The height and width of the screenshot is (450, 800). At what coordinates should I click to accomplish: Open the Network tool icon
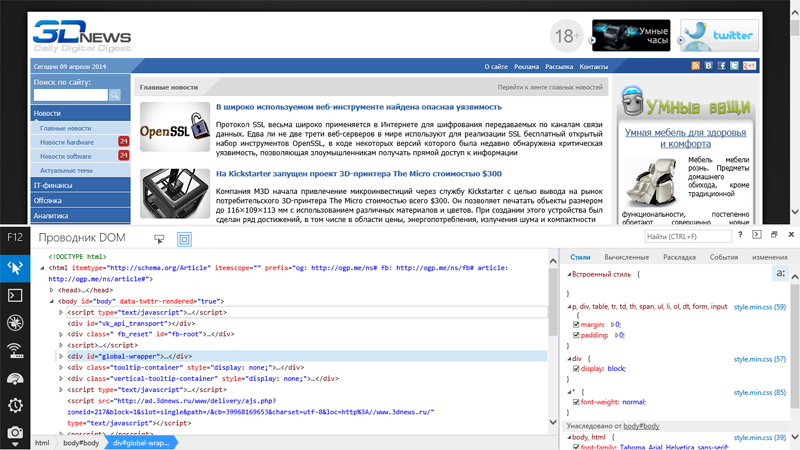point(15,351)
